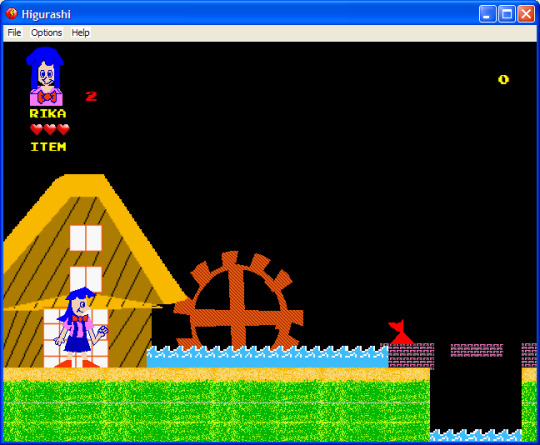
Task: Open the File menu
Action: coord(14,33)
